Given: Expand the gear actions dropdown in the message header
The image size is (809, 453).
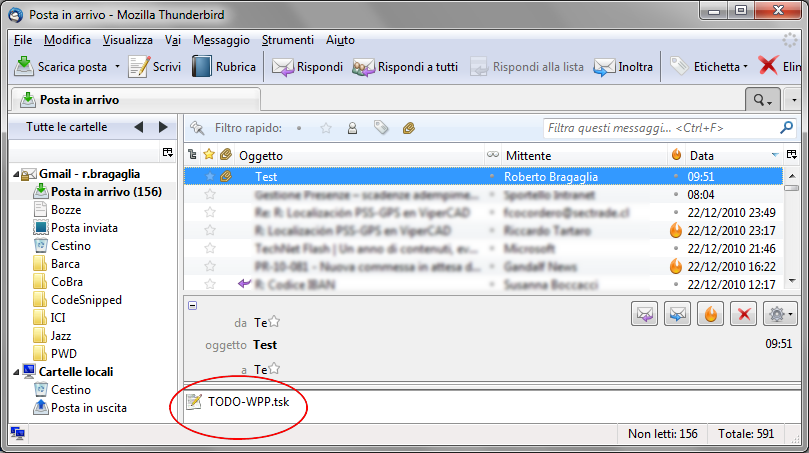Looking at the screenshot, I should (780, 314).
